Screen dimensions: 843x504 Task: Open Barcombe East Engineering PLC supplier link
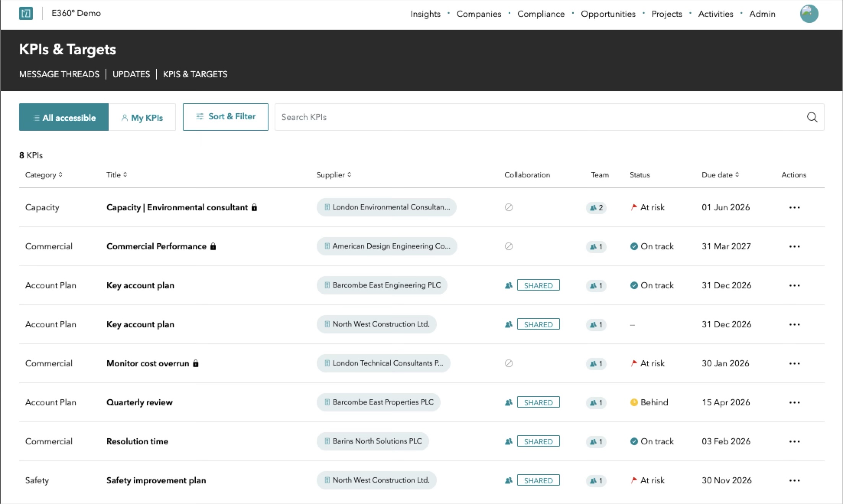(382, 285)
